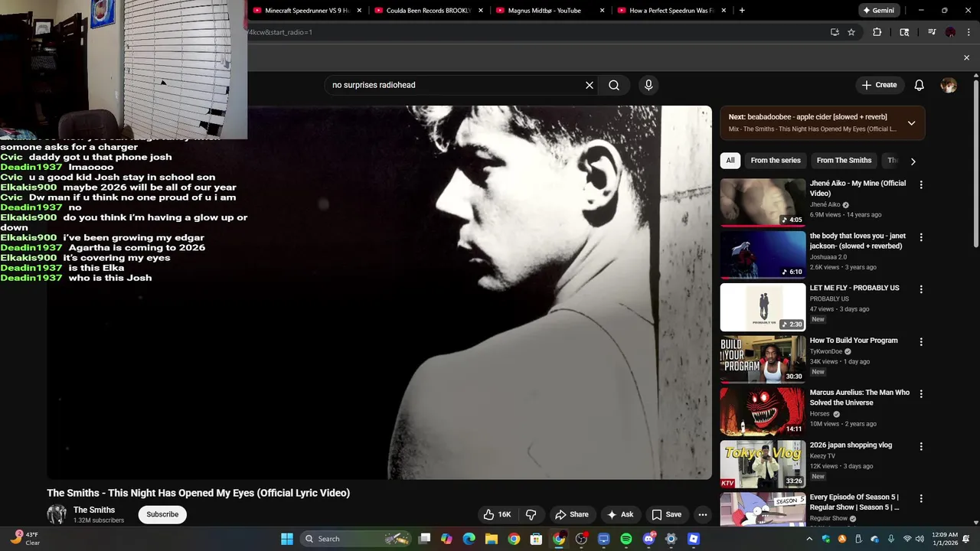The image size is (980, 551).
Task: Switch to How a Perfect Speedrun tab
Action: (x=671, y=11)
